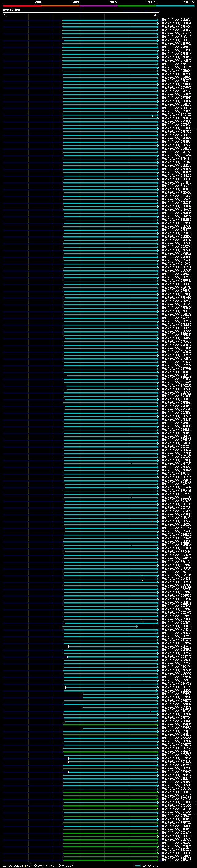Click label UniRef100_B8XXI0
The height and width of the screenshot is (868, 197).
click(176, 446)
